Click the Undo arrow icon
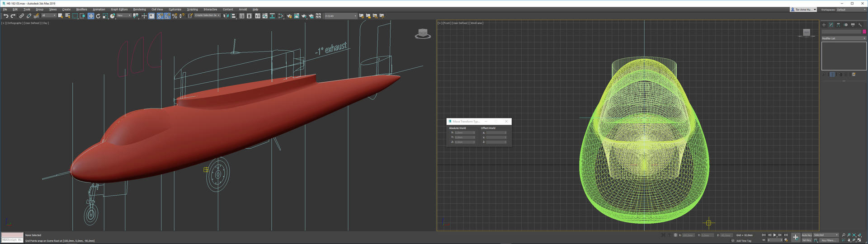The width and height of the screenshot is (868, 244). pyautogui.click(x=6, y=16)
